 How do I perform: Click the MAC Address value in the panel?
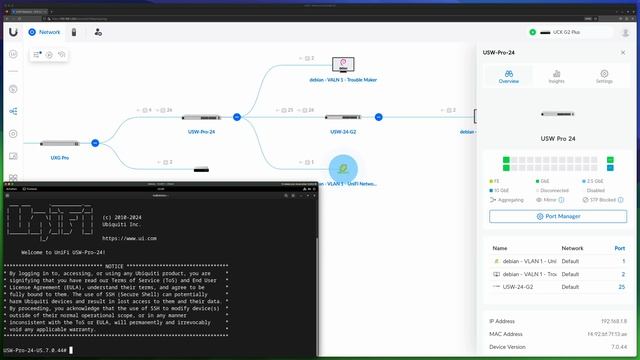tap(607, 334)
